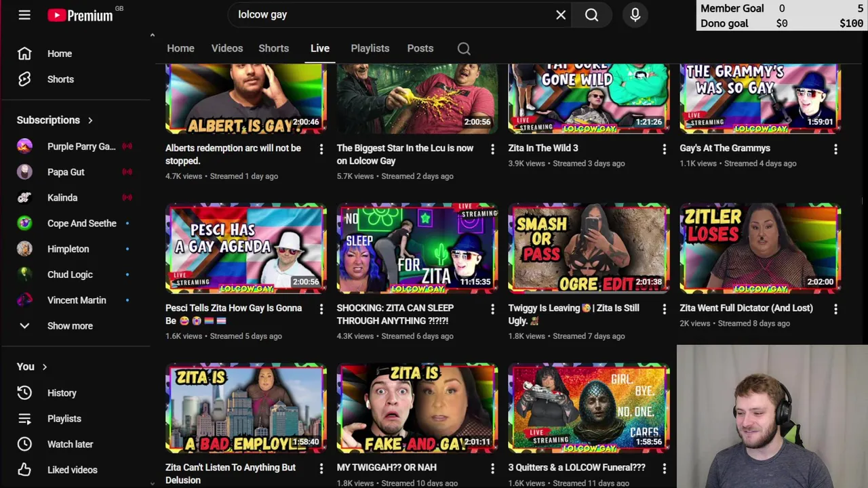Play ZITA IS FAKE AND GAY thumbnail
Viewport: 868px width, 488px height.
(417, 409)
